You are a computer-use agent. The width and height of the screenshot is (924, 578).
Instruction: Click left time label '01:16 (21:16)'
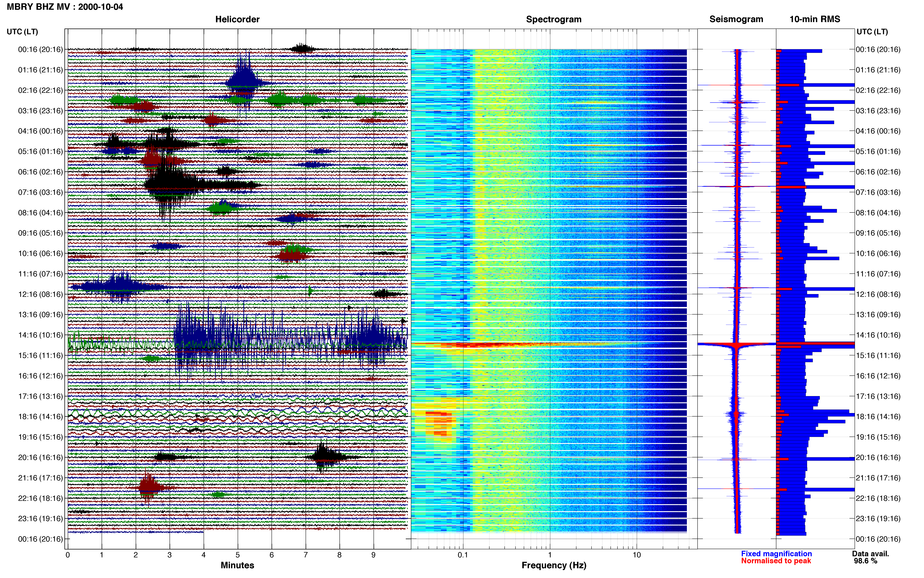[x=41, y=70]
